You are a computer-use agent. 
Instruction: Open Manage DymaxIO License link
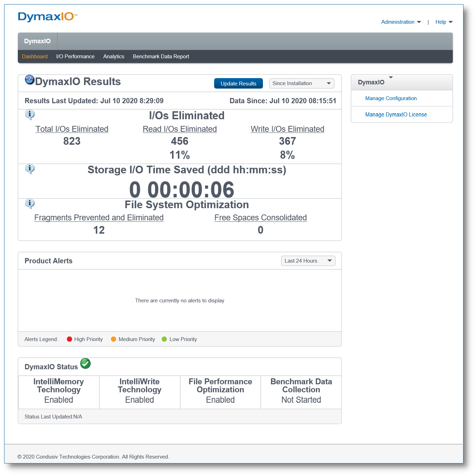(396, 114)
